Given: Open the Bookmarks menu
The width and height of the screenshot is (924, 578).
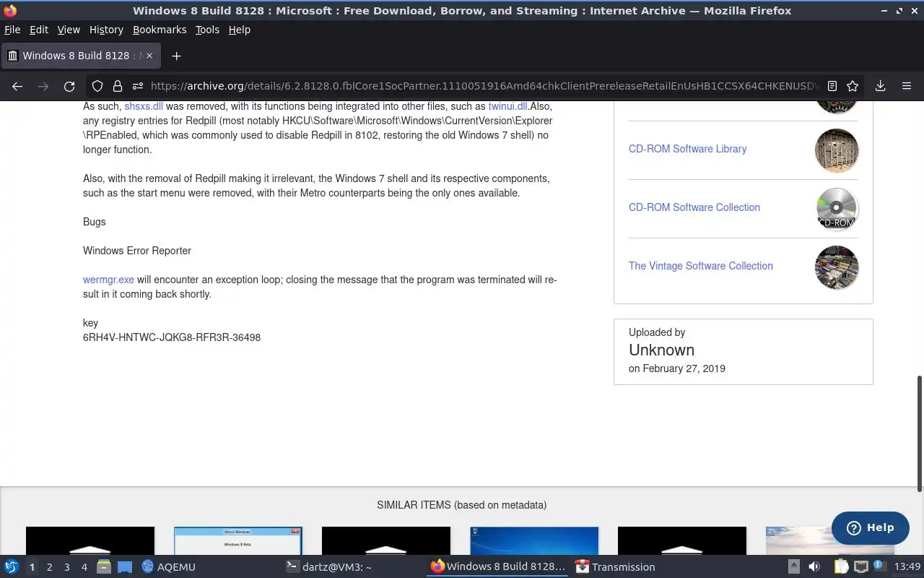Looking at the screenshot, I should pyautogui.click(x=160, y=30).
